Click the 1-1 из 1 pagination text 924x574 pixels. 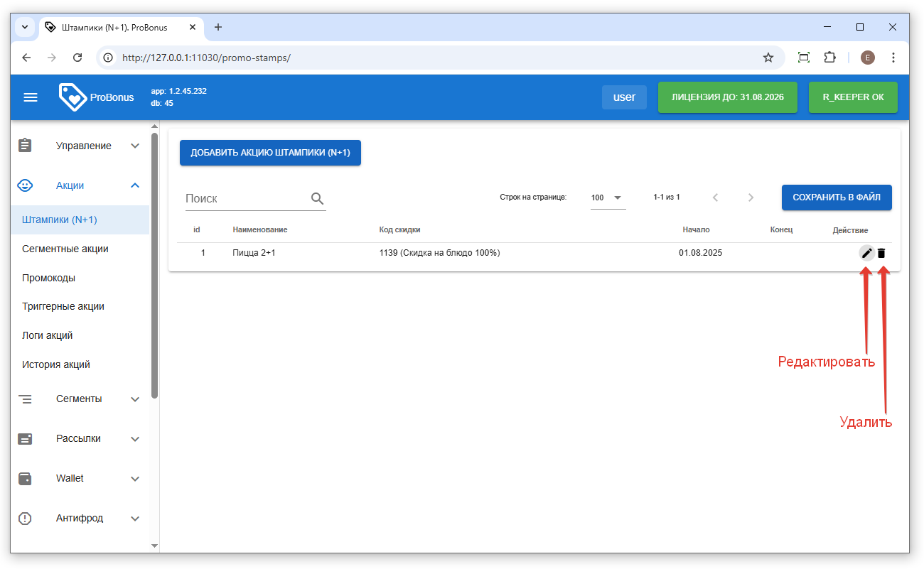tap(667, 197)
